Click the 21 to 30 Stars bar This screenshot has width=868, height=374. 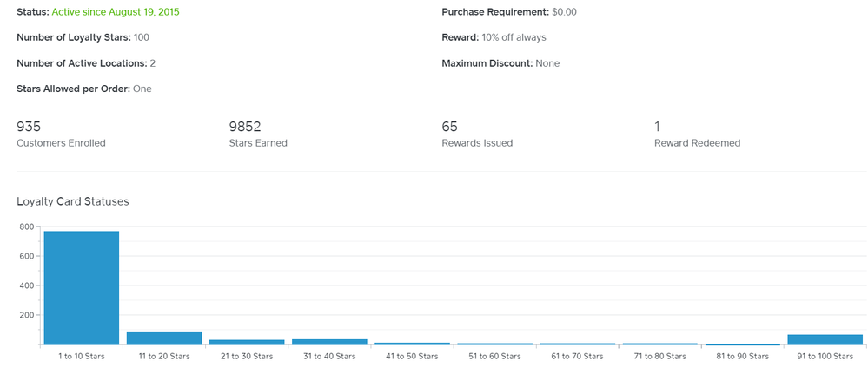(x=247, y=342)
